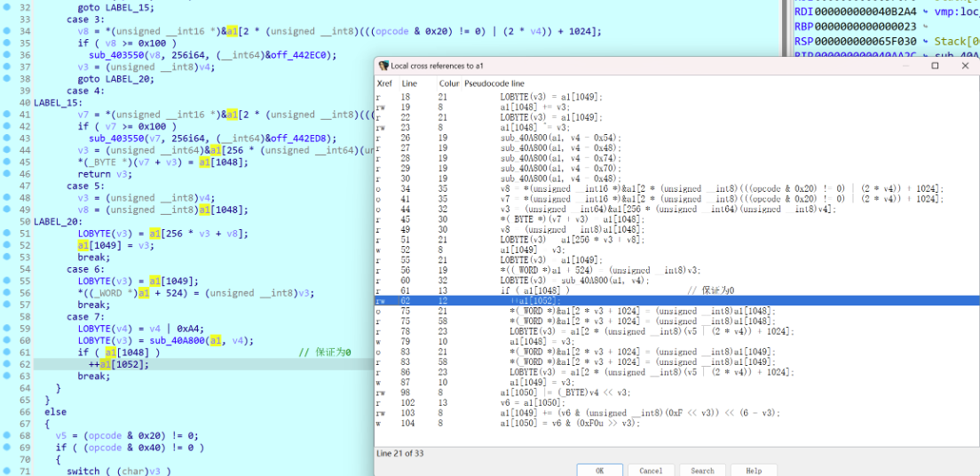980x476 pixels.
Task: Maximize the Local cross references dialog
Action: click(x=935, y=67)
